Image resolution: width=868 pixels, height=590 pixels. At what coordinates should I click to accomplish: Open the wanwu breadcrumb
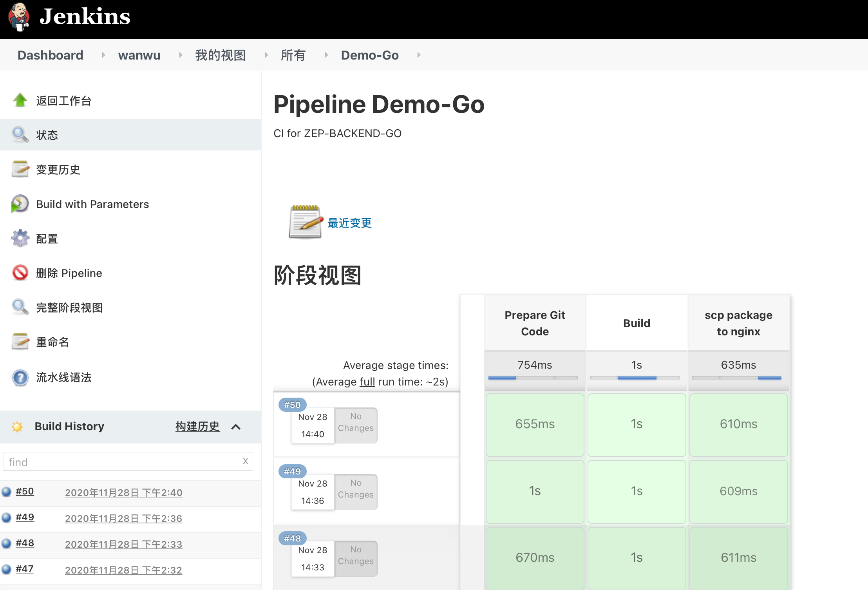click(139, 55)
